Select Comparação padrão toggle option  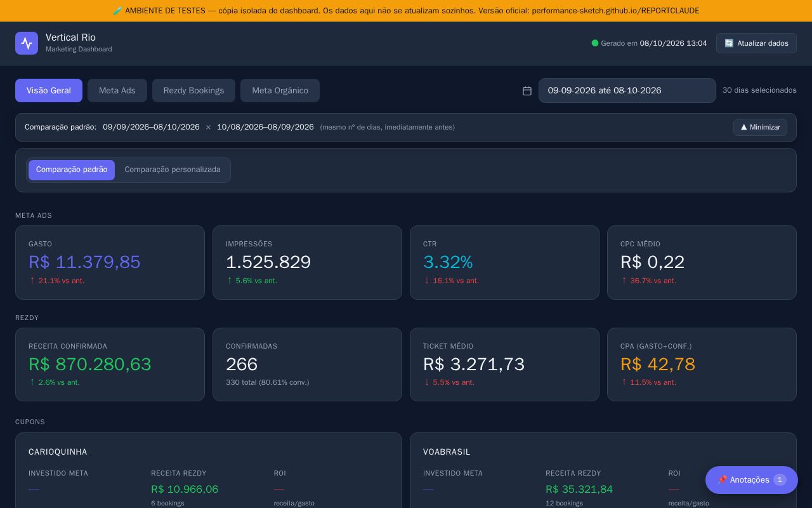click(x=72, y=170)
